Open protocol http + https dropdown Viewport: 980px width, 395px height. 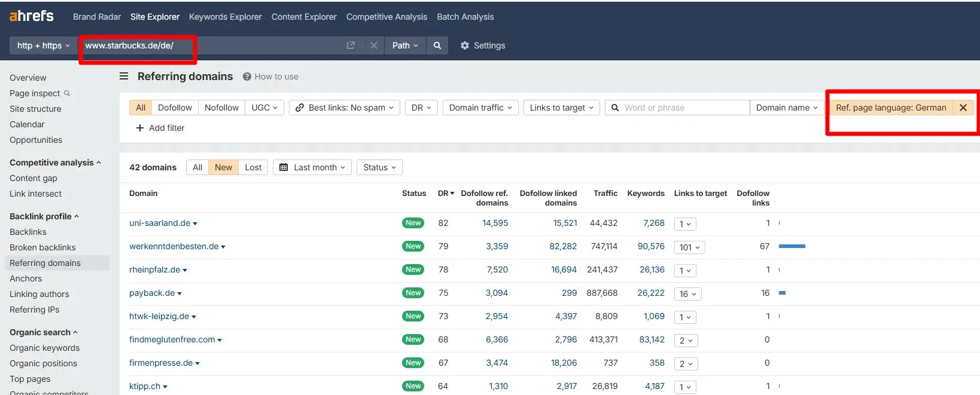(x=44, y=45)
